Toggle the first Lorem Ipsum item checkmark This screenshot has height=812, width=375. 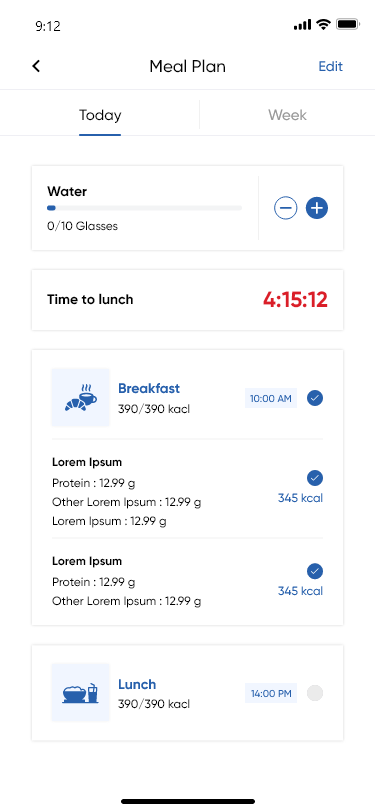315,477
